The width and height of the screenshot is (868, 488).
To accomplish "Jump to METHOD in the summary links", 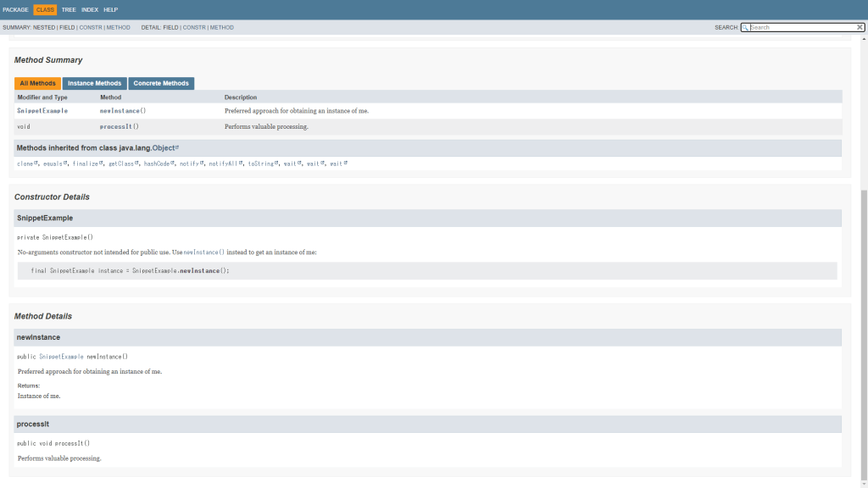I will coord(119,27).
